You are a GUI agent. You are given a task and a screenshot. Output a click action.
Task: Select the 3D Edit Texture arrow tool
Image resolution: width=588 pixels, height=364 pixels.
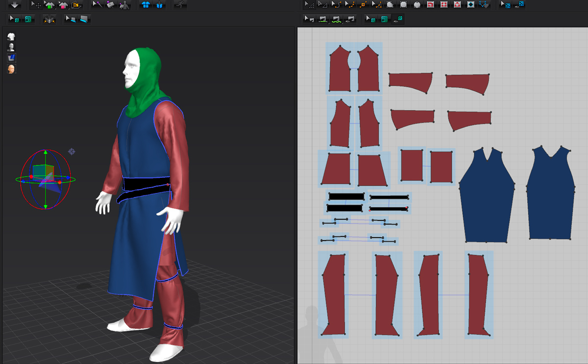click(15, 19)
